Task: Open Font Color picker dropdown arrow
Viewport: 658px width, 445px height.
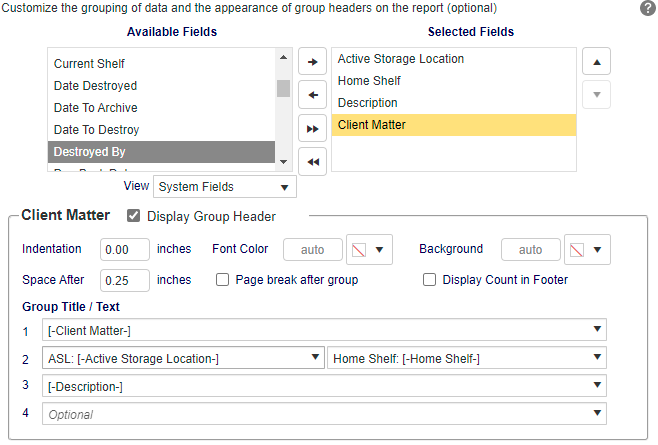Action: 379,250
